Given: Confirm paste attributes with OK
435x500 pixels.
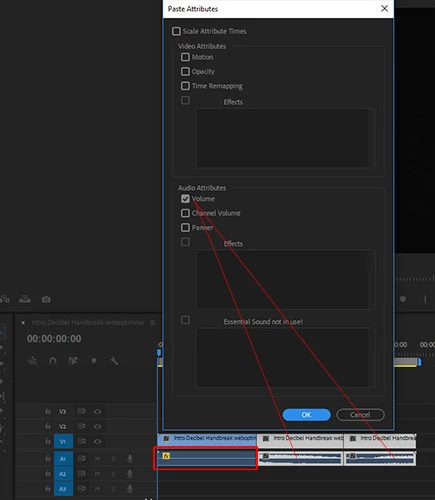Looking at the screenshot, I should tap(306, 415).
